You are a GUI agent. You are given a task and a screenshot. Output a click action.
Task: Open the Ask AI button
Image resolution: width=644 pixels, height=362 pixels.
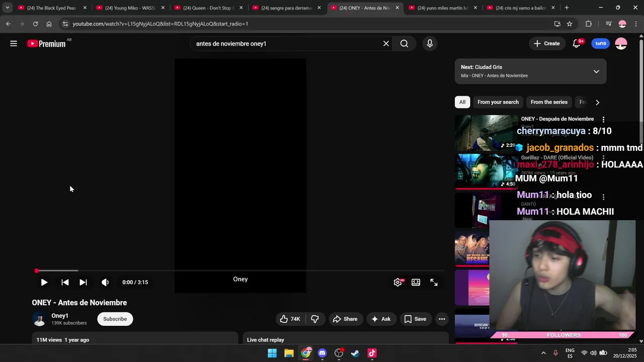381,319
